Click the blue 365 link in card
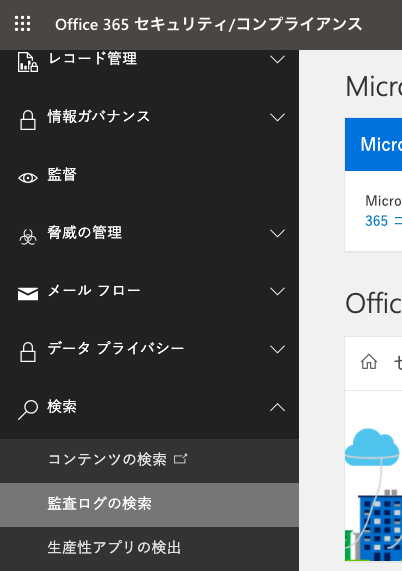402x571 pixels. [x=383, y=221]
